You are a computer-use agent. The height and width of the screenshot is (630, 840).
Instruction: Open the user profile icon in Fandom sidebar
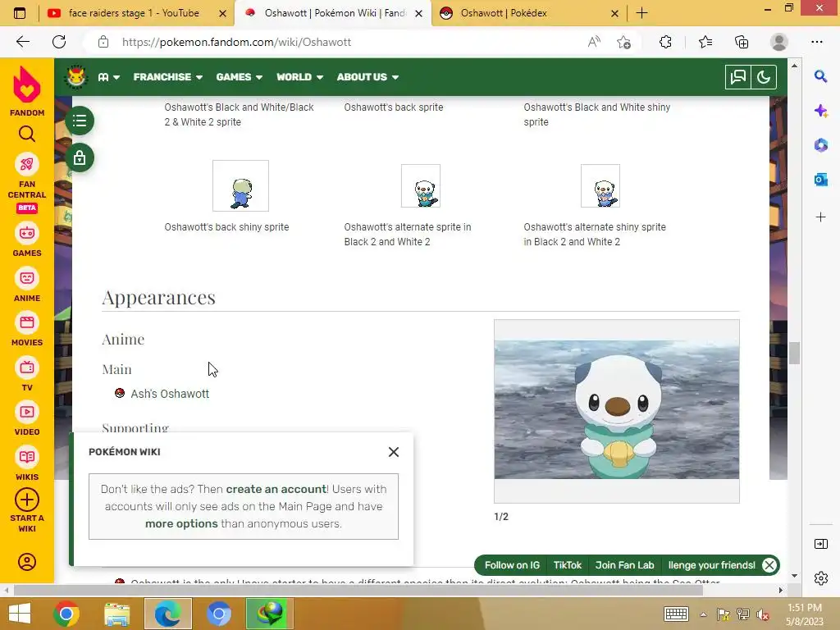[27, 562]
